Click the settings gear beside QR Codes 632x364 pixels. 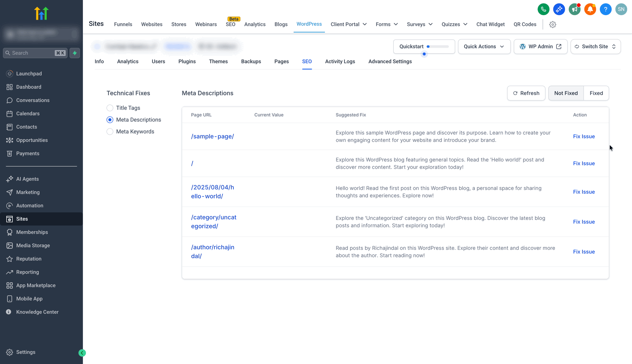pyautogui.click(x=552, y=24)
